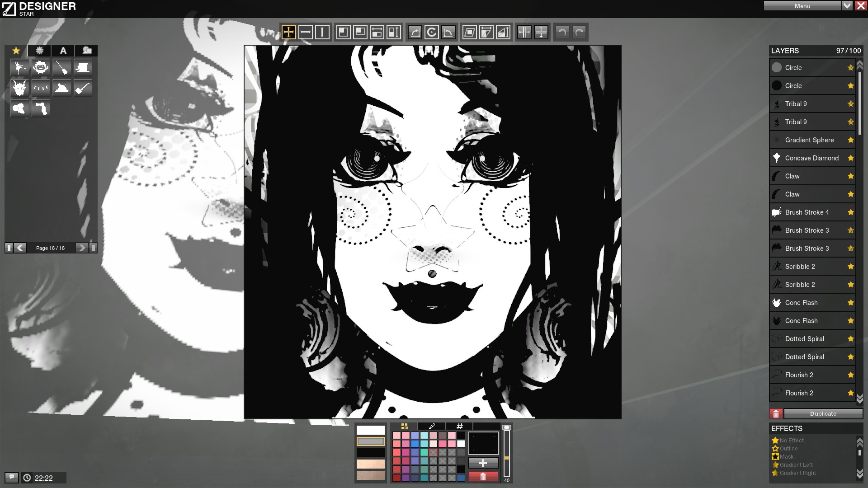Choose the bright blue color swatch
Image resolution: width=868 pixels, height=488 pixels.
point(415,444)
